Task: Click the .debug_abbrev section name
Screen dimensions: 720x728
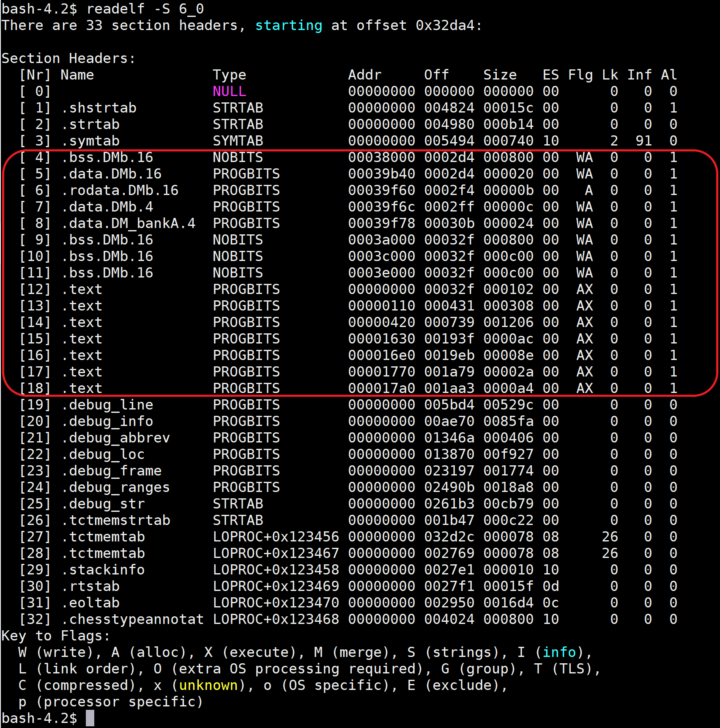Action: [x=115, y=438]
